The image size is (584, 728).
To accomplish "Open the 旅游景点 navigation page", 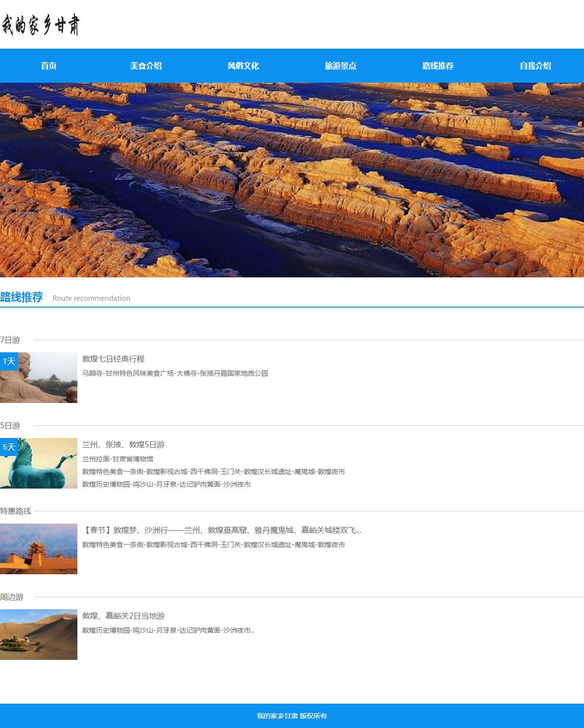I will (x=341, y=66).
